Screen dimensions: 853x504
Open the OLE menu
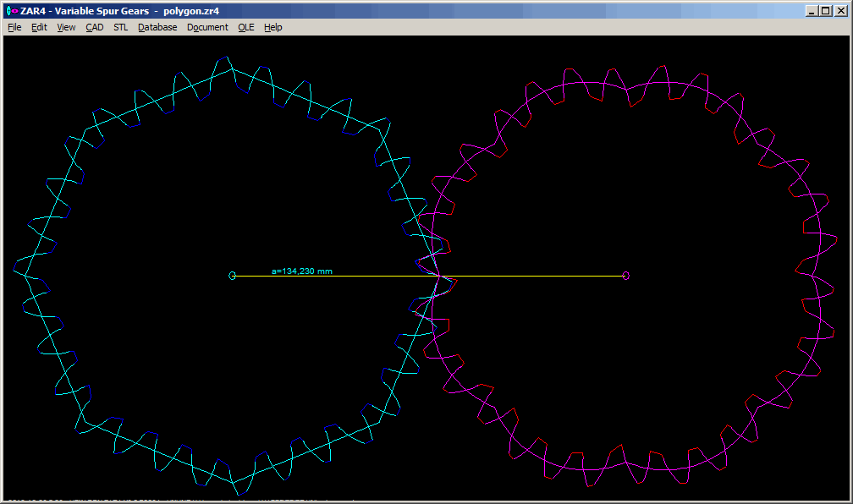tap(245, 27)
